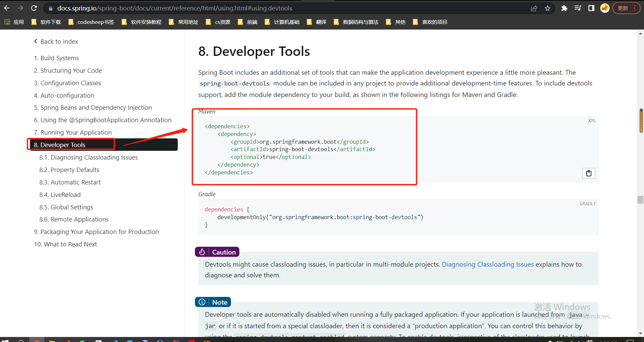Open the apps grid 应用 shortcut
This screenshot has width=644, height=342.
click(x=14, y=22)
